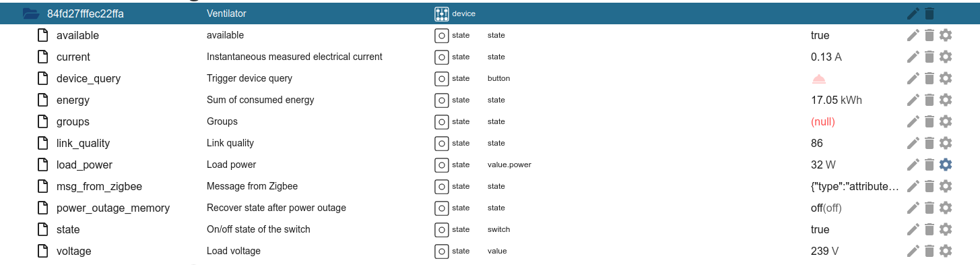Viewport: 980px width, 265px height.
Task: Select the power_outage_memory state row
Action: (490, 208)
